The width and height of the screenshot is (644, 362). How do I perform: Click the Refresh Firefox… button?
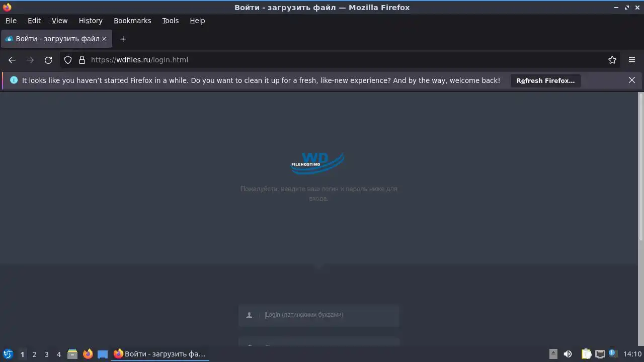coord(545,80)
